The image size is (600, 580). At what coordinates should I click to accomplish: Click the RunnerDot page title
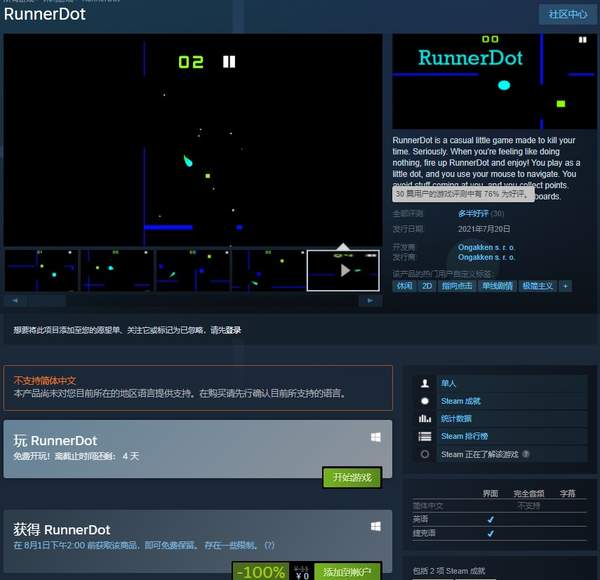point(45,14)
